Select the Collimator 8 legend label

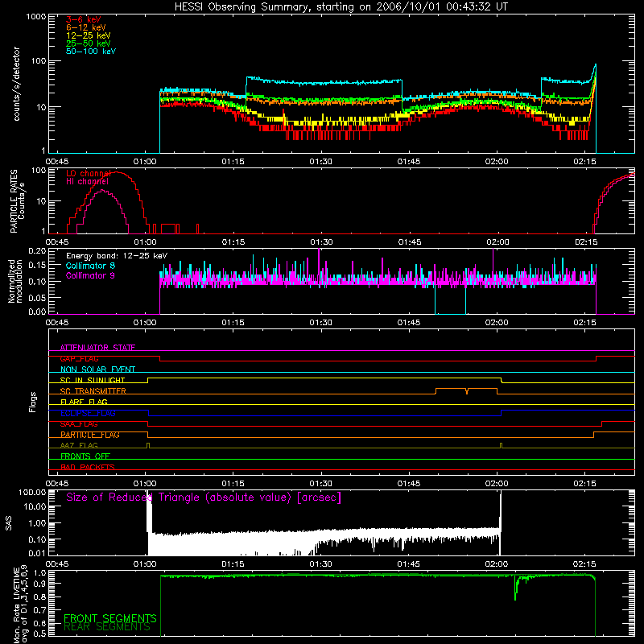pyautogui.click(x=90, y=266)
